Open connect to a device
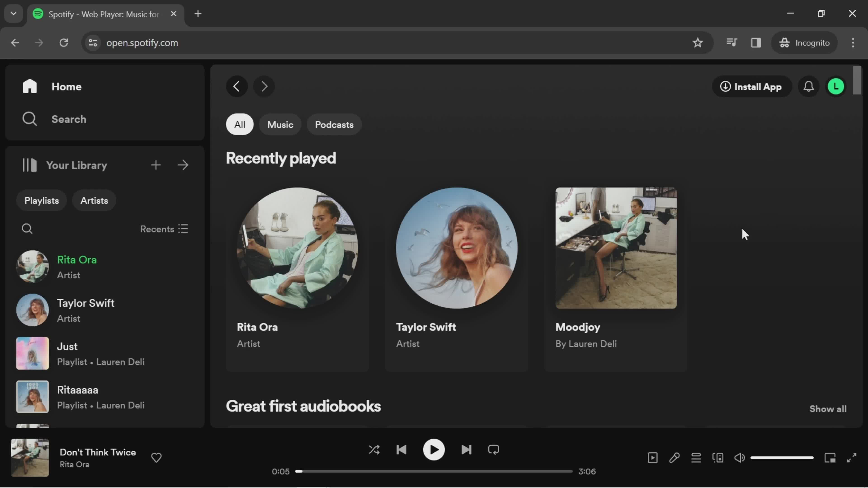The height and width of the screenshot is (488, 868). click(x=718, y=458)
